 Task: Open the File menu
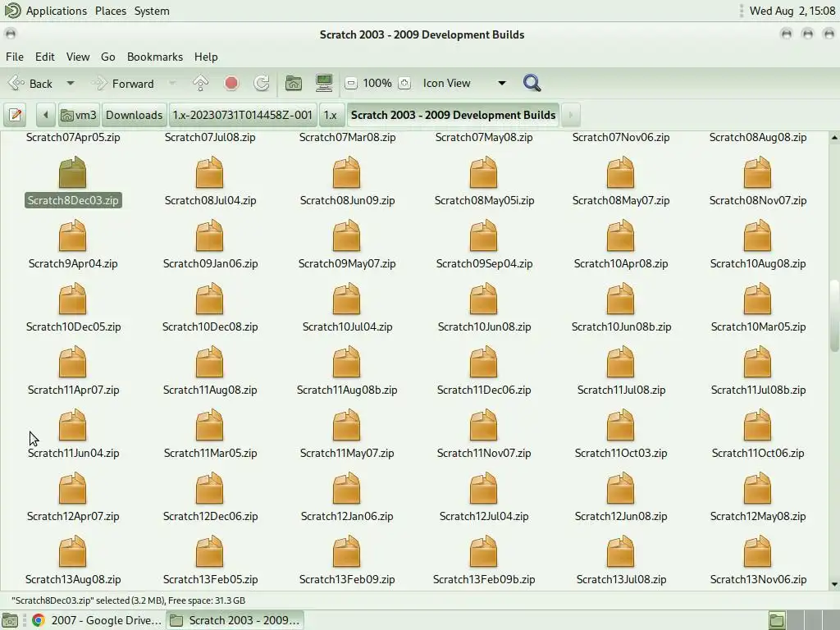[15, 57]
